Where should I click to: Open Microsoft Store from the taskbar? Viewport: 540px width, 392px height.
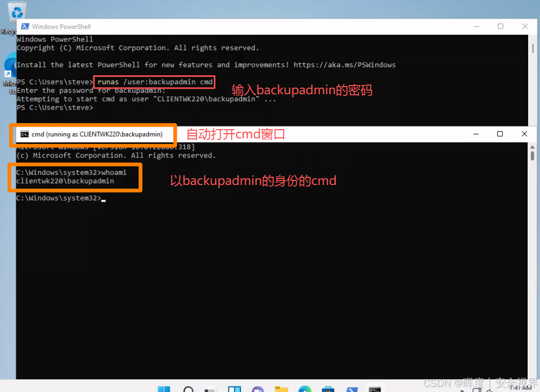[328, 389]
